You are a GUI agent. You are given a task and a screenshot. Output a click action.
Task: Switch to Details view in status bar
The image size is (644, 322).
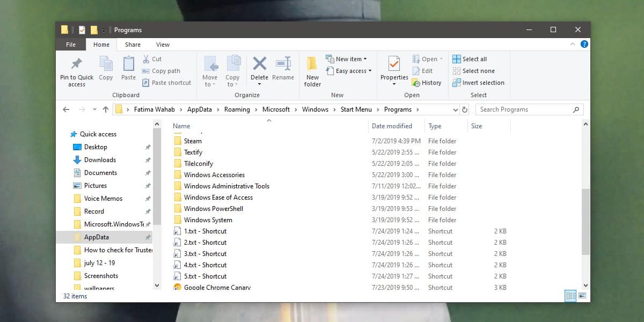click(x=572, y=296)
